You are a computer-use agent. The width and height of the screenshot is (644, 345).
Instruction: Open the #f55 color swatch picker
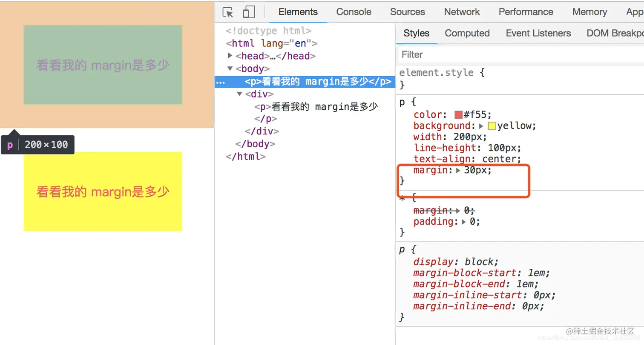tap(459, 115)
